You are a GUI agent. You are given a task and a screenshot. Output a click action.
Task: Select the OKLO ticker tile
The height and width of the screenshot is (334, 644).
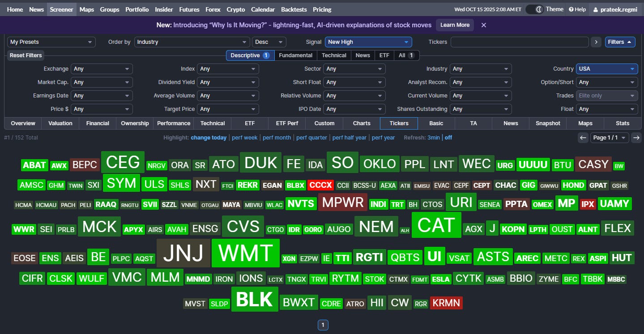click(380, 164)
